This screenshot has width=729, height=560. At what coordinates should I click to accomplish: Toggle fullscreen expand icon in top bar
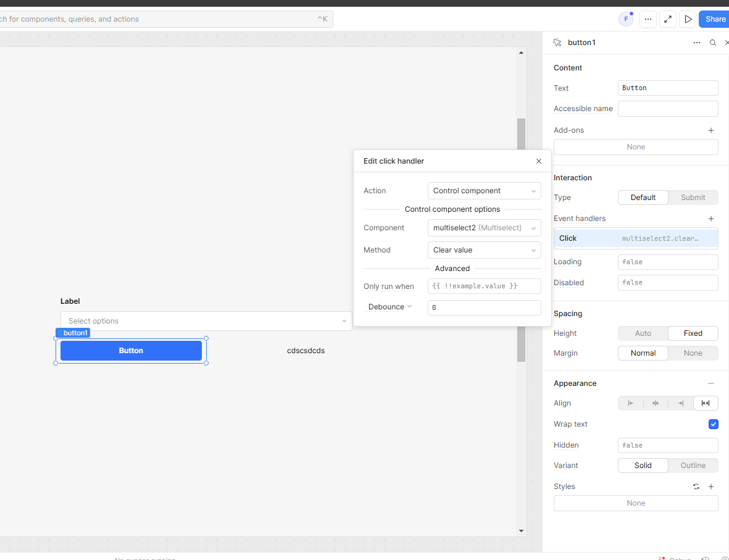coord(668,19)
